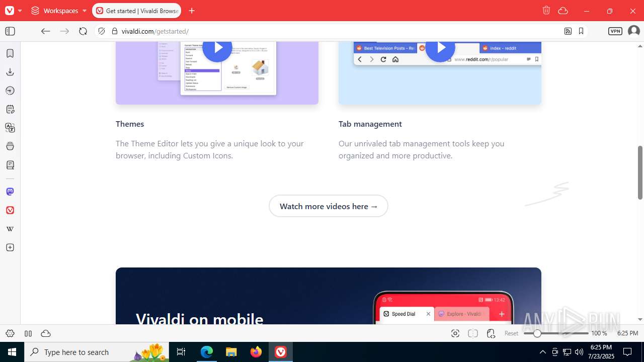The width and height of the screenshot is (644, 362).
Task: Reload the current page
Action: pos(83,31)
